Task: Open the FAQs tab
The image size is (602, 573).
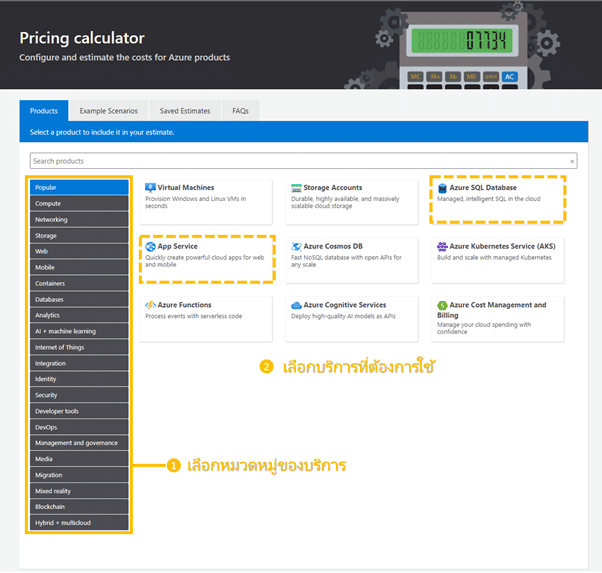Action: click(x=240, y=111)
